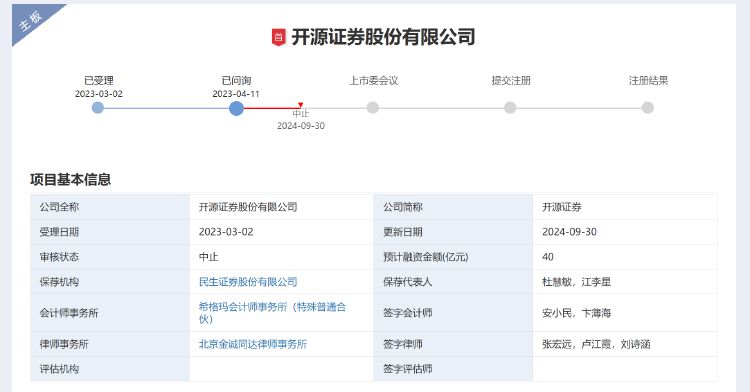The width and height of the screenshot is (750, 392).
Task: Click the 律师事务所 label cell
Action: pyautogui.click(x=110, y=344)
